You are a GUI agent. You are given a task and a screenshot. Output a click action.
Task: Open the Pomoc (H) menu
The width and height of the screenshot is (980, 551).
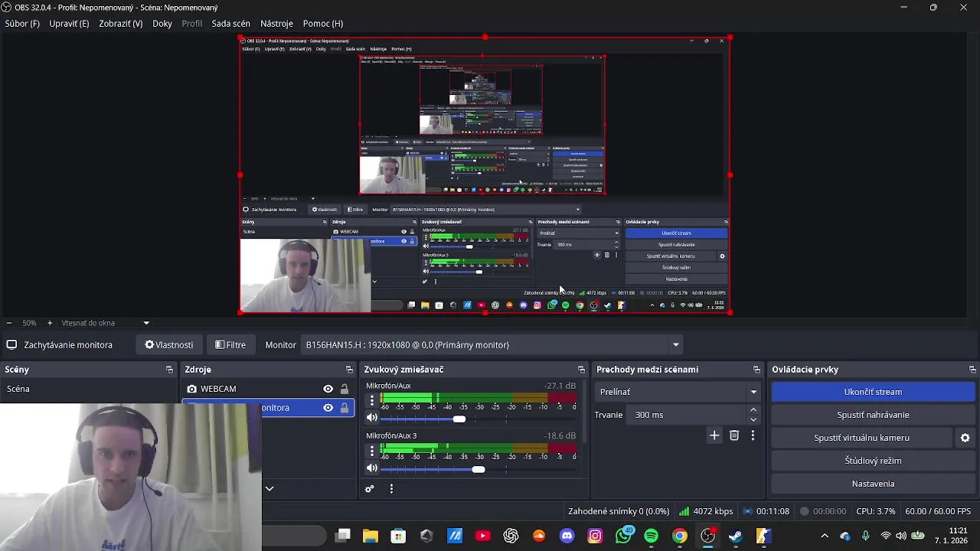coord(323,24)
